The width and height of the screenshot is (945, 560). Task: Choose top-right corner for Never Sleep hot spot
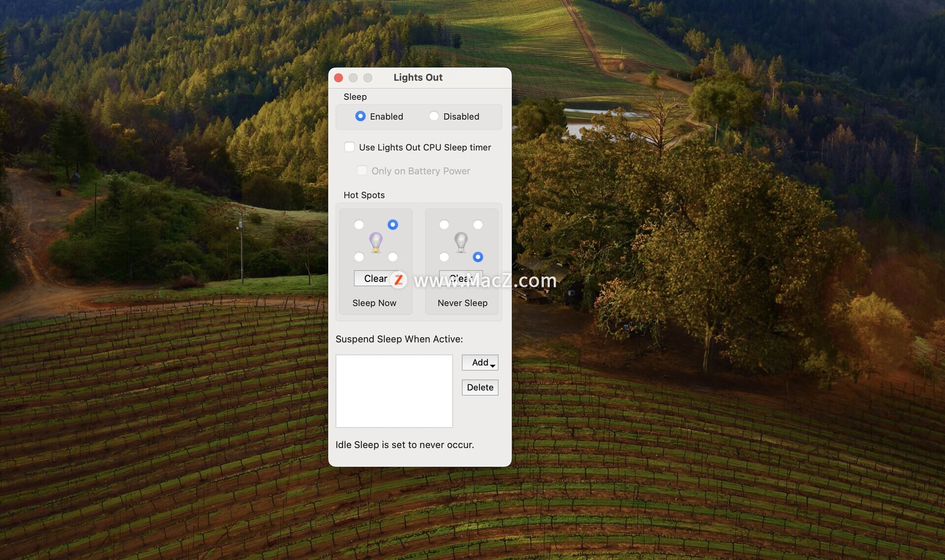(478, 225)
